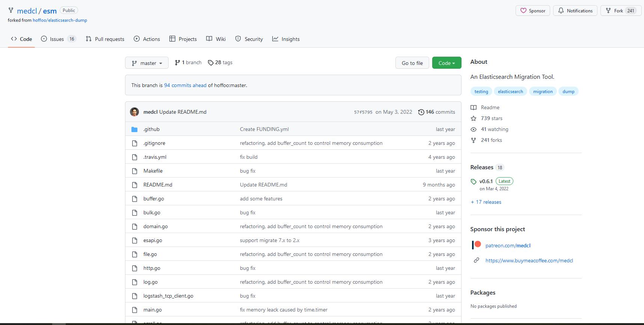Show the + 17 releases link
Screen dimensions: 644x325
click(x=486, y=202)
